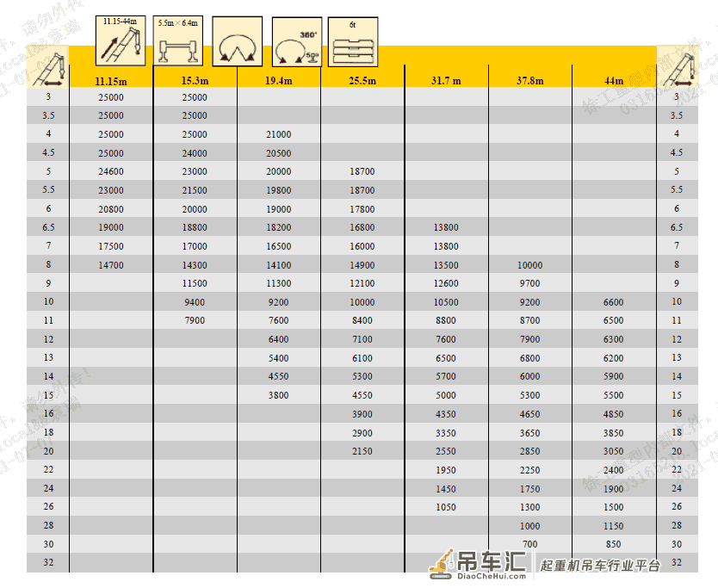The width and height of the screenshot is (718, 588).
Task: Click the 6600 value under 44m
Action: 613,302
